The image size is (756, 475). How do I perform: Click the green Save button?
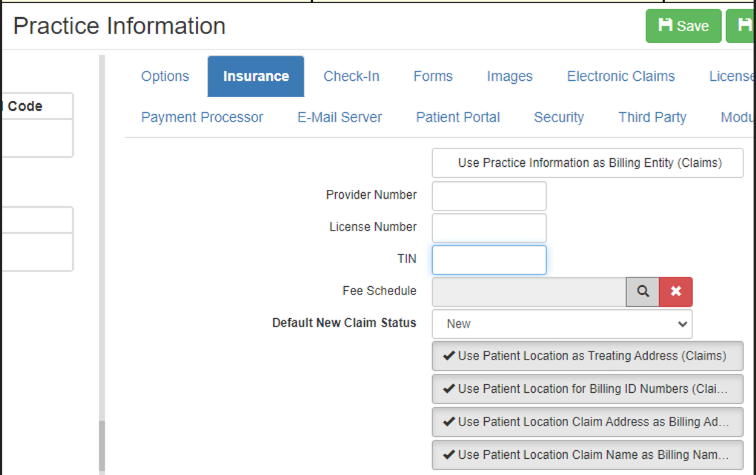point(684,26)
